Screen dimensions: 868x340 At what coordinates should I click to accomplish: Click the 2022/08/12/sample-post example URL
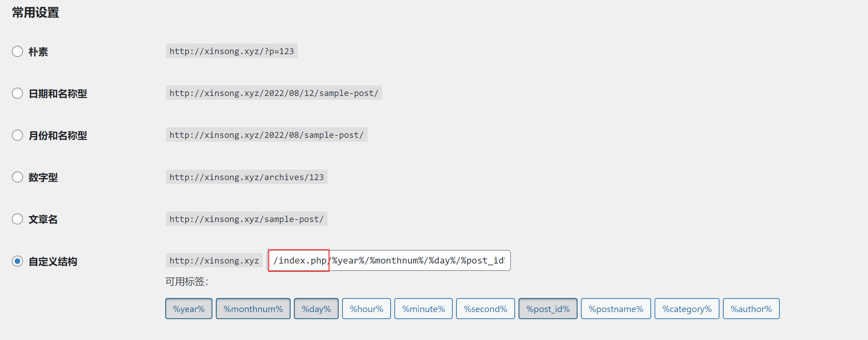tap(274, 93)
